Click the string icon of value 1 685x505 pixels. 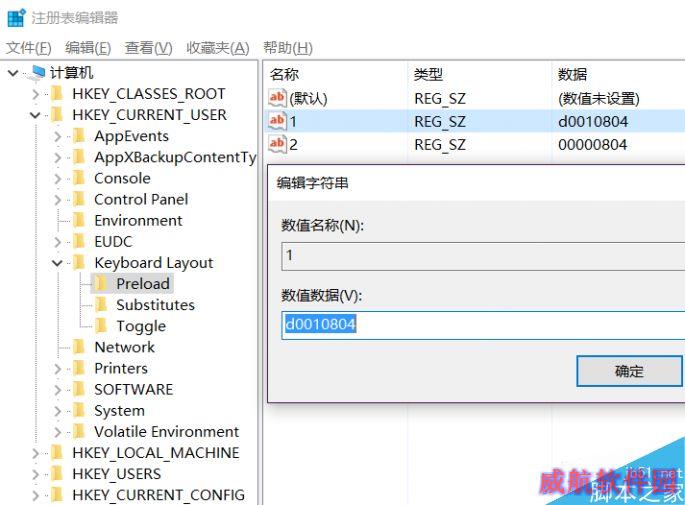click(277, 121)
